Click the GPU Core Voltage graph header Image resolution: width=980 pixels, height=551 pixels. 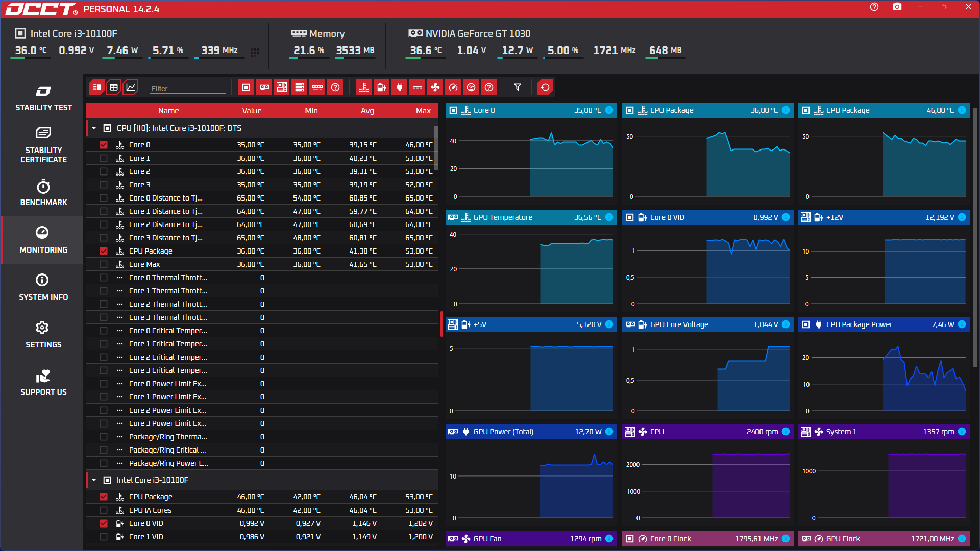pyautogui.click(x=707, y=324)
